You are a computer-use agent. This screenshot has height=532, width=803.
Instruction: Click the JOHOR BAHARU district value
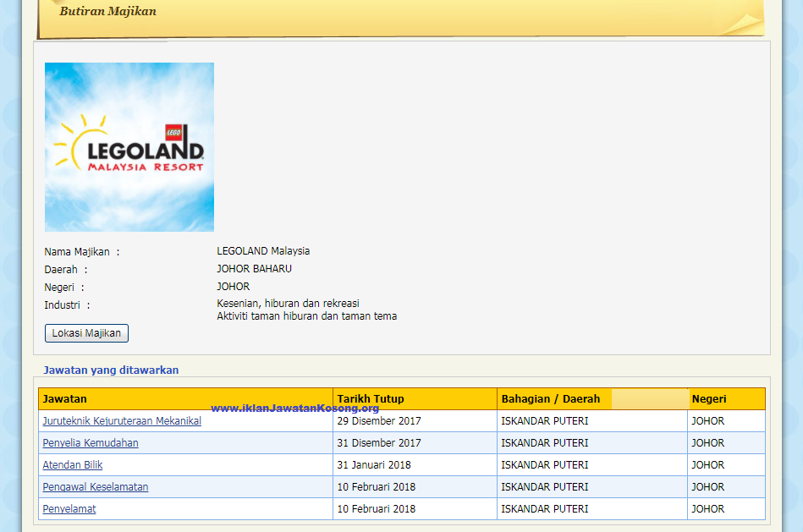pyautogui.click(x=254, y=269)
